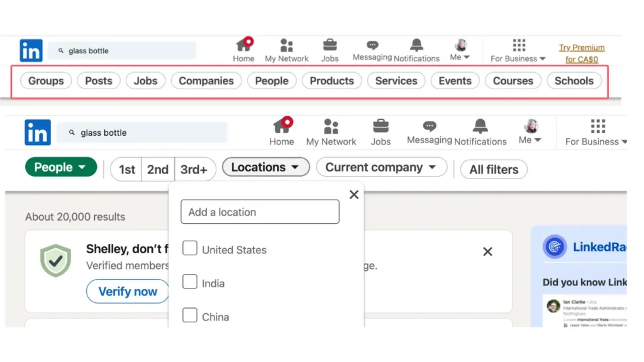644x362 pixels.
Task: Close the Locations dropdown panel
Action: pos(354,195)
